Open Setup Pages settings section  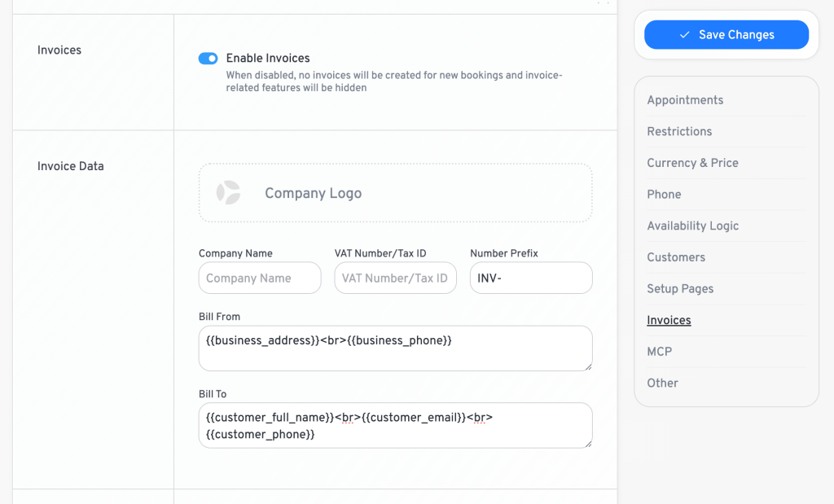tap(680, 288)
